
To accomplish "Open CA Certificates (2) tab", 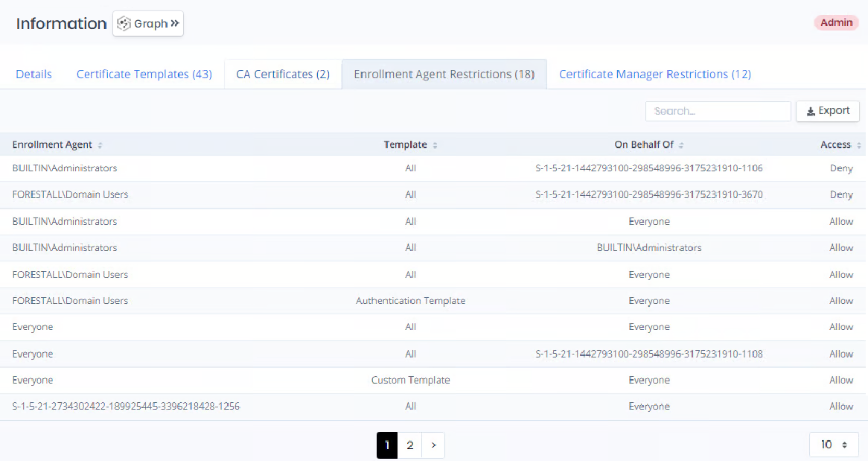I will (x=283, y=74).
